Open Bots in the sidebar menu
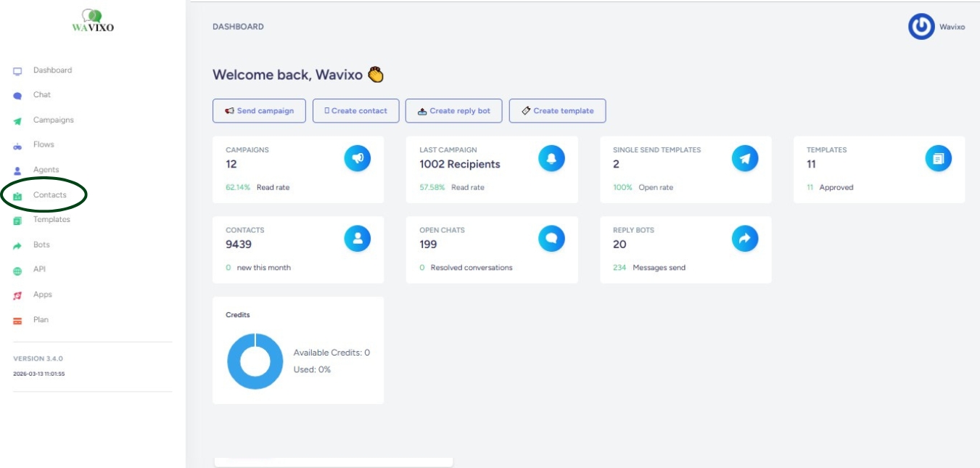 [x=41, y=245]
